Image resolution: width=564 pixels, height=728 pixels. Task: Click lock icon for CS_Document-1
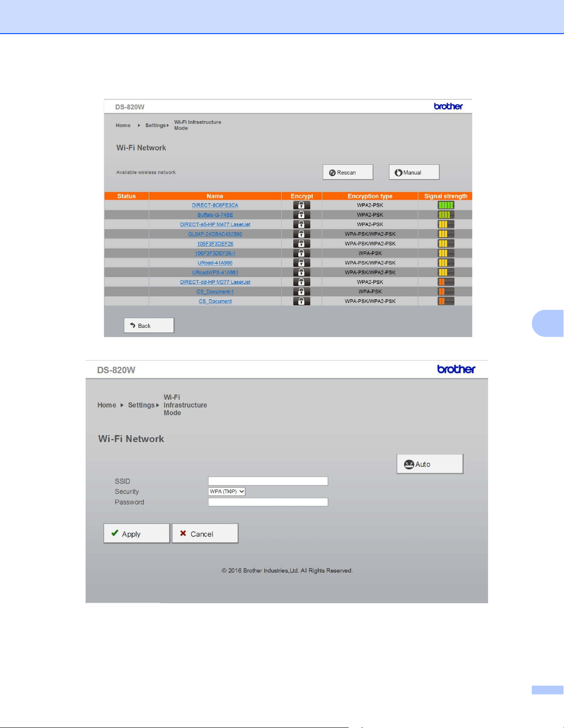302,291
